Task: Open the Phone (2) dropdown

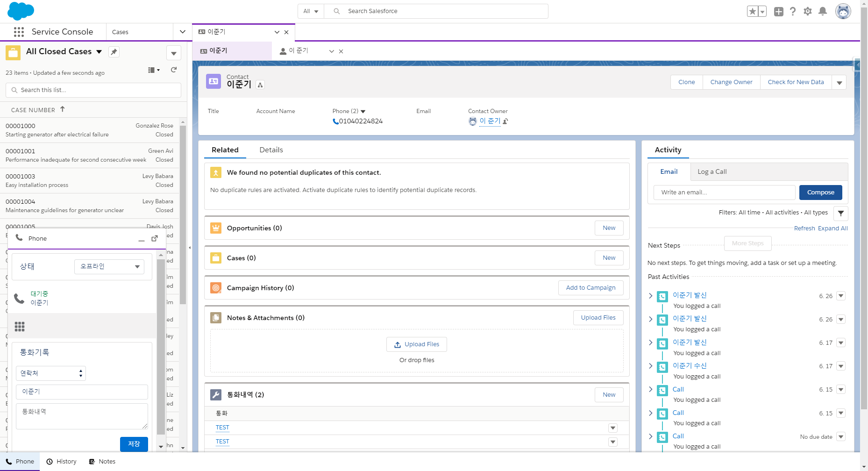Action: (363, 112)
